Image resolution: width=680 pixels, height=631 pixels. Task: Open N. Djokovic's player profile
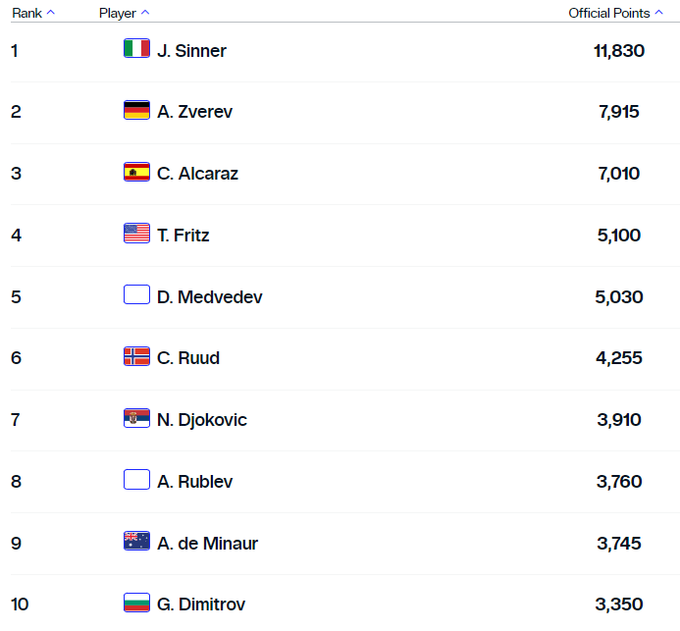pos(202,420)
